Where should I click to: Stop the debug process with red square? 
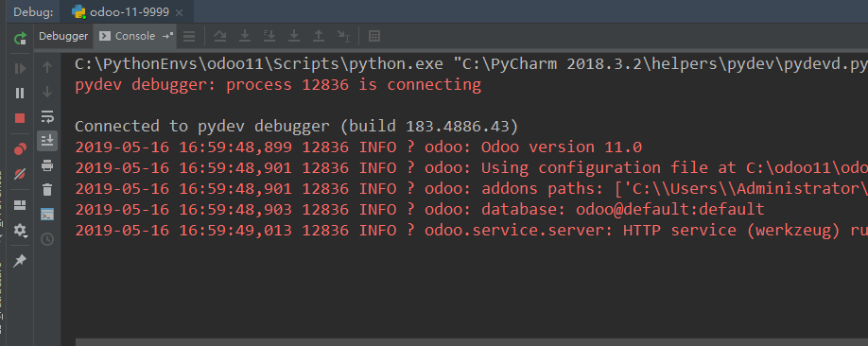point(20,118)
